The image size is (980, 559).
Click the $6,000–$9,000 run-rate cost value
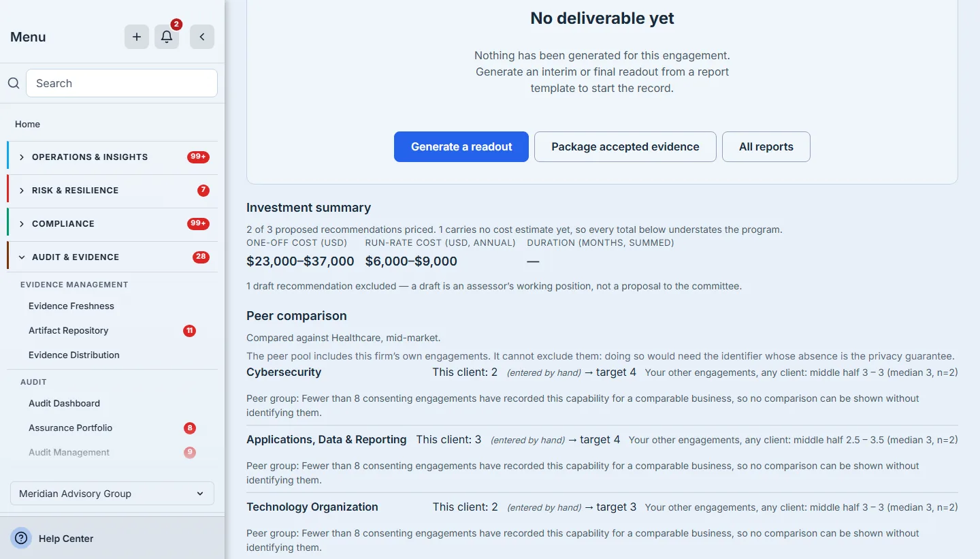click(411, 261)
